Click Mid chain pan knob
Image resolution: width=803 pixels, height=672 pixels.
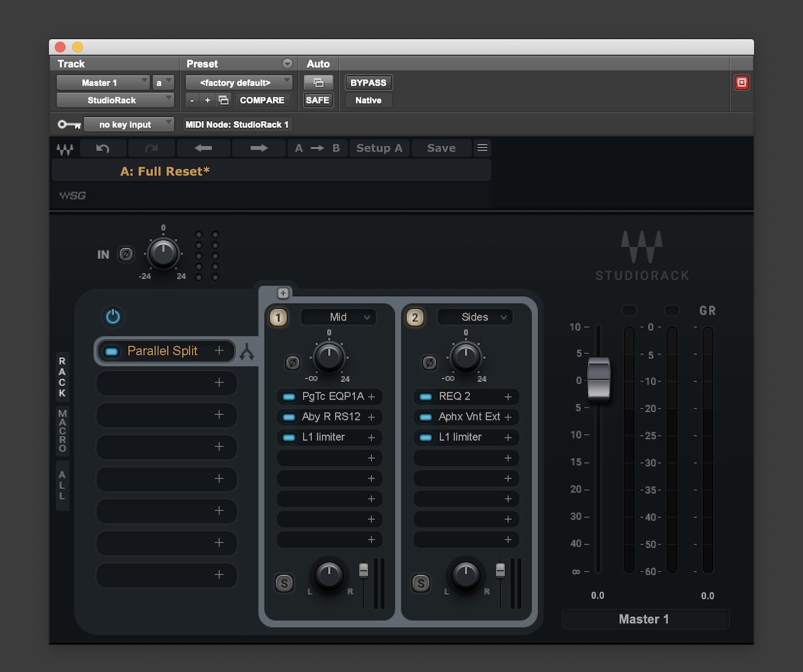329,575
